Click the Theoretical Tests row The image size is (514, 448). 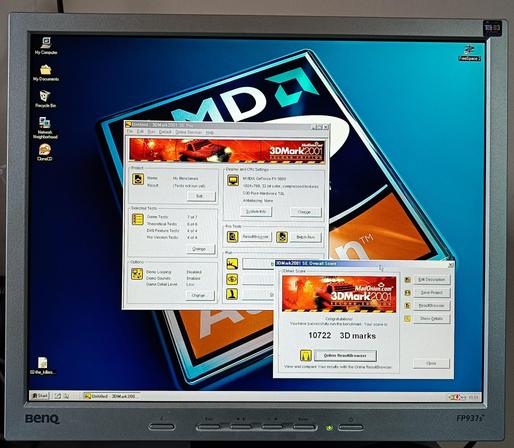pos(172,224)
